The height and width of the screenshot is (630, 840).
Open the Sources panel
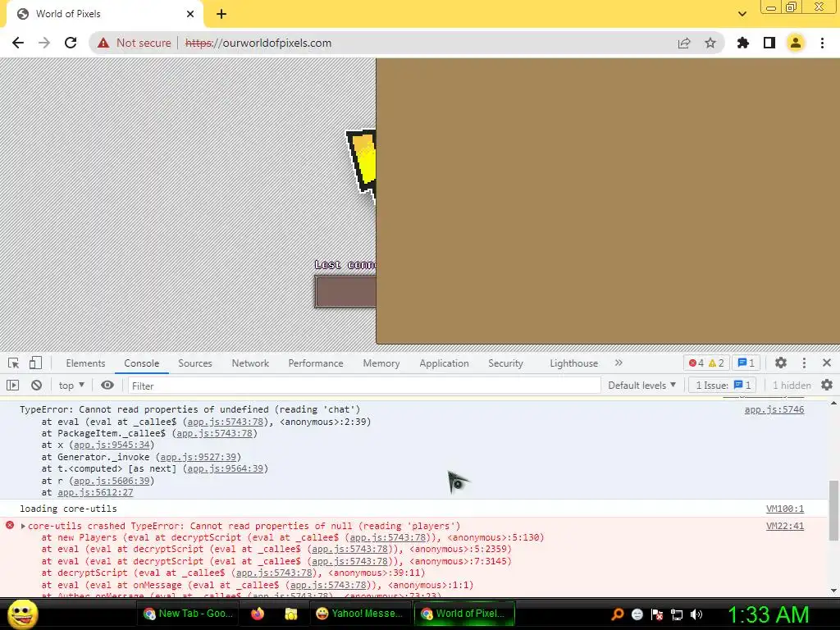195,363
